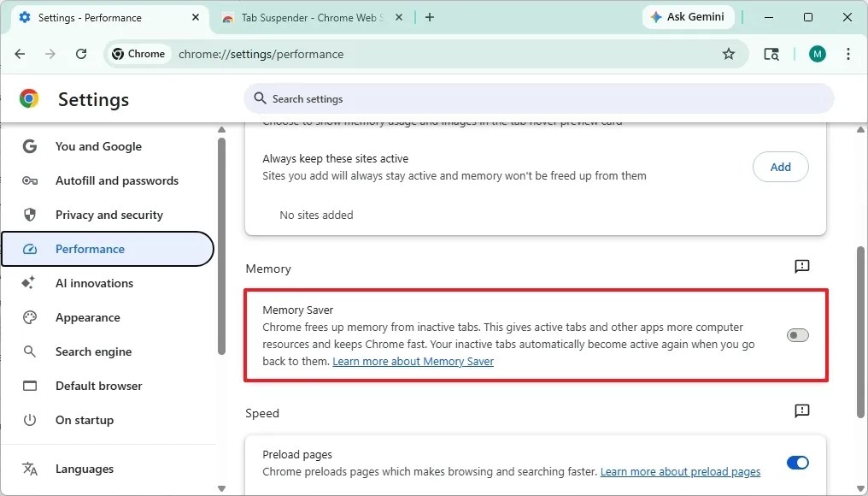Click the Google G icon in the sidebar
Screen dimensions: 868x496
click(29, 146)
